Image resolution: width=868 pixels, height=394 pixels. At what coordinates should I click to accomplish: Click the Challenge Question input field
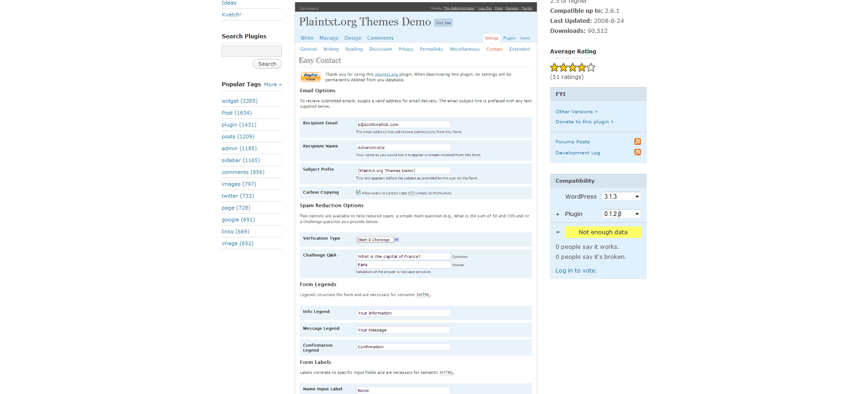pyautogui.click(x=403, y=256)
